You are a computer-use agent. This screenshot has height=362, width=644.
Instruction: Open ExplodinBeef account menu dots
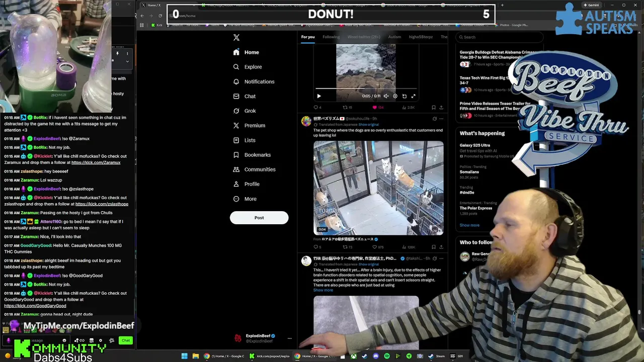tap(289, 338)
